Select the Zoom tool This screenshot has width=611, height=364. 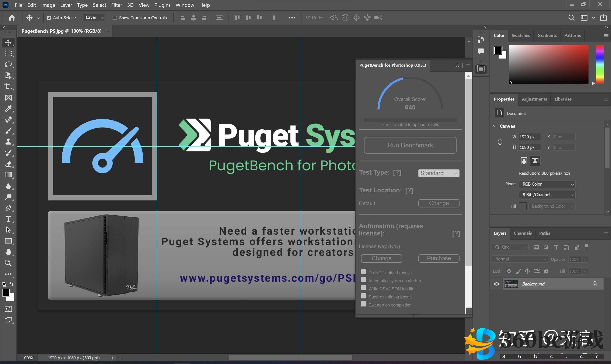pyautogui.click(x=8, y=263)
